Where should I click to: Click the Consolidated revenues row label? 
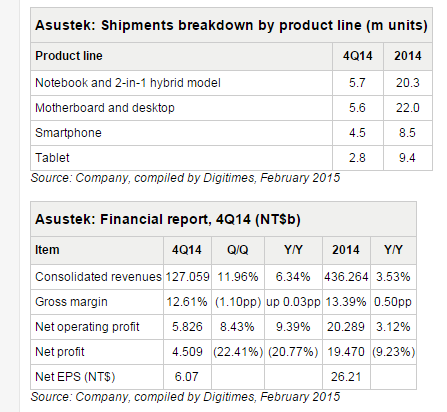98,277
